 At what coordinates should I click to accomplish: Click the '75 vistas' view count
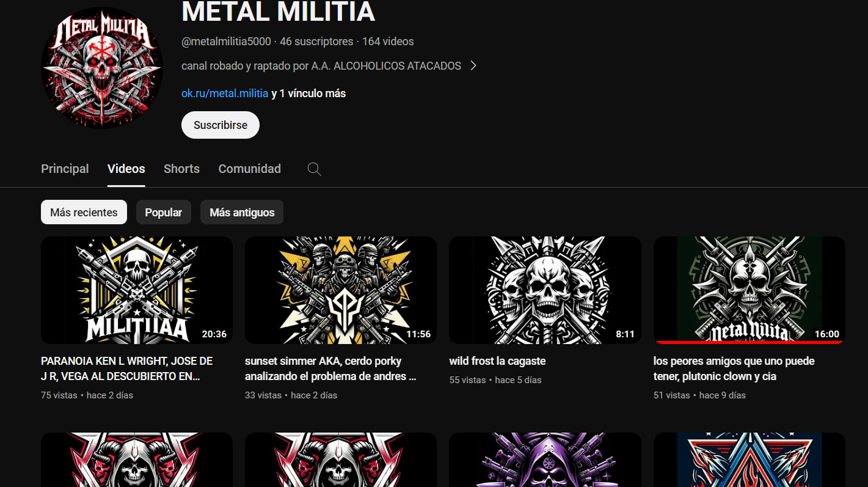[x=59, y=395]
